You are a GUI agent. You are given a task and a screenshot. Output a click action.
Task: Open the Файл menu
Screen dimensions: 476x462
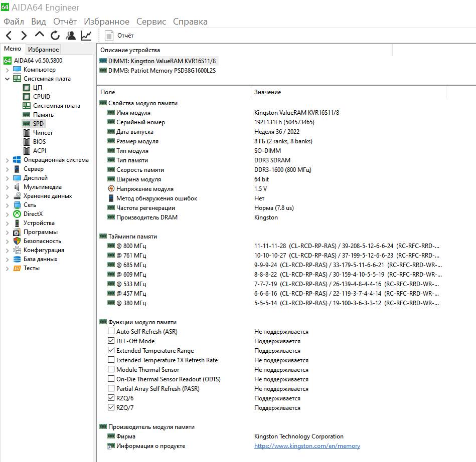(14, 22)
